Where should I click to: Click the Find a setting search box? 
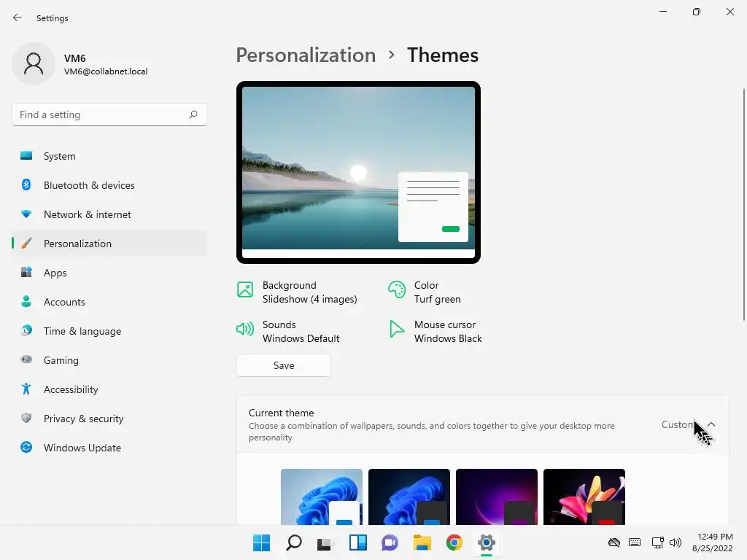pos(109,114)
